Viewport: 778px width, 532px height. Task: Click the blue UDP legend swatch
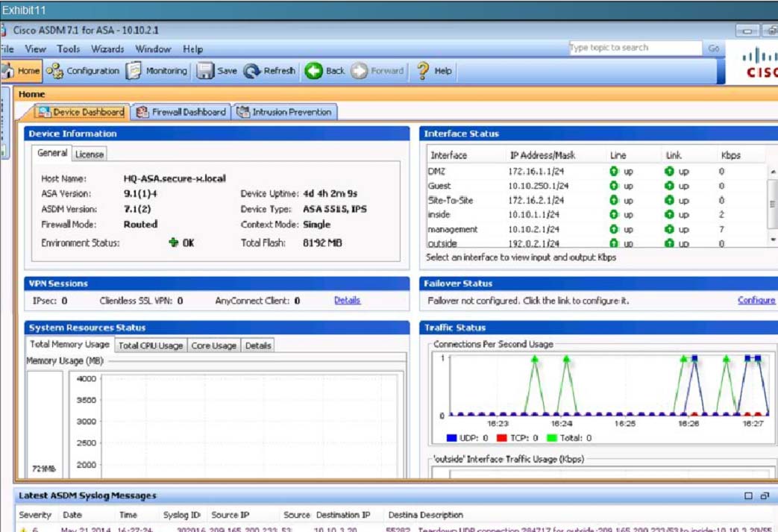pyautogui.click(x=451, y=438)
